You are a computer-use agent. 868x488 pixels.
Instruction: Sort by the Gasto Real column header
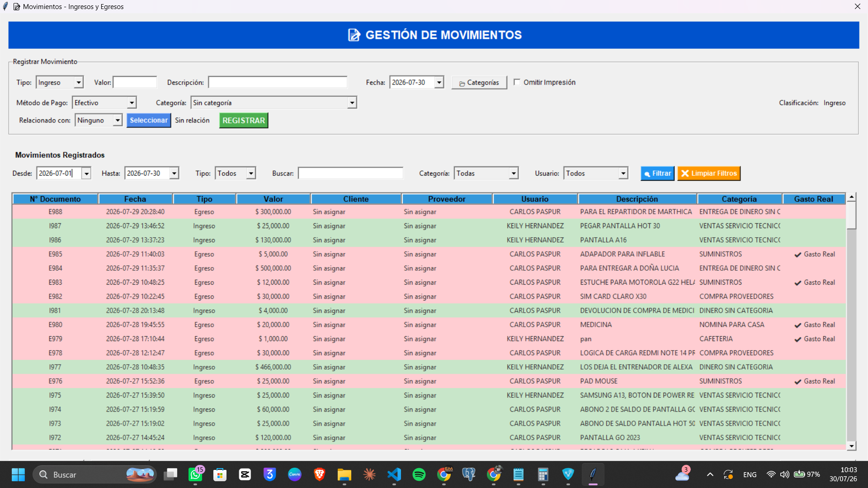(x=814, y=199)
